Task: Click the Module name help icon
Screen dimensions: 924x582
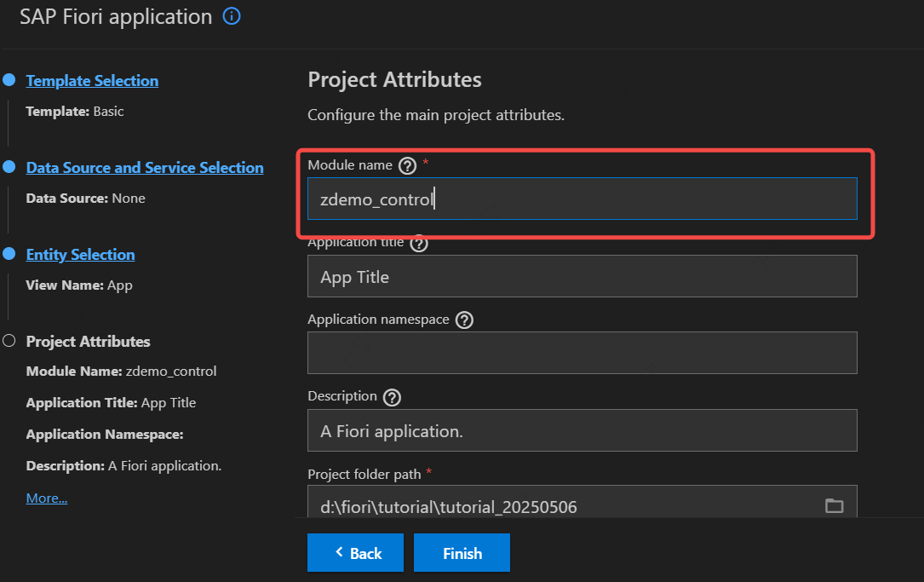Action: point(408,165)
